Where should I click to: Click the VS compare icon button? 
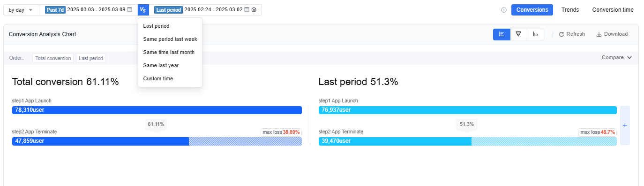[143, 10]
